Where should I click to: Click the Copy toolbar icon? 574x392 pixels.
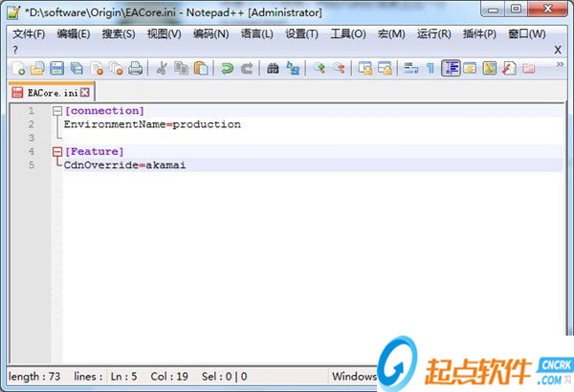[181, 68]
